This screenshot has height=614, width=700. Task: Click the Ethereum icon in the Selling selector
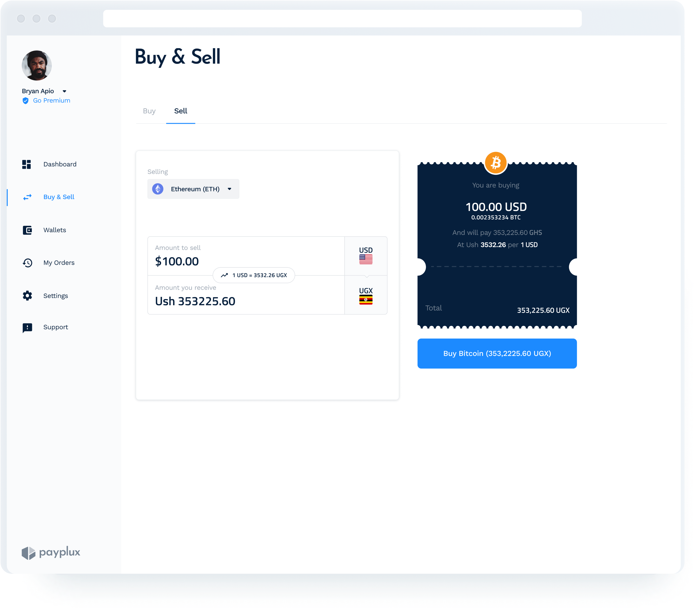[158, 189]
